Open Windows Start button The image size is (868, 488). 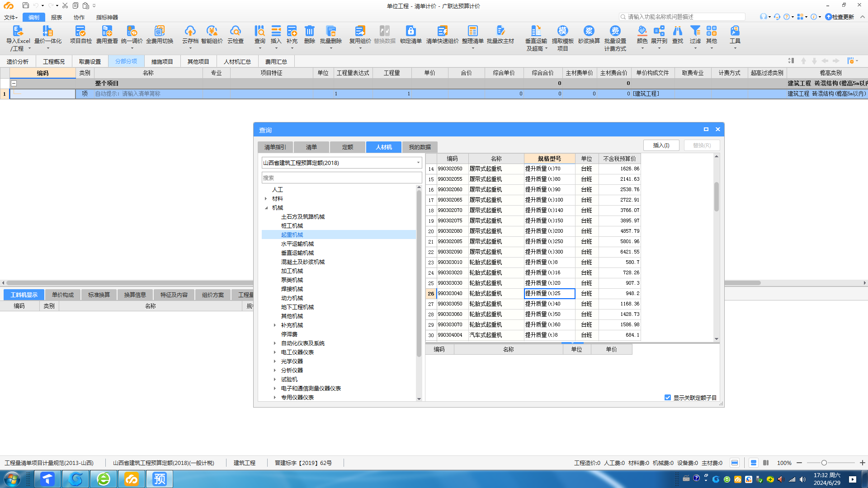(12, 479)
